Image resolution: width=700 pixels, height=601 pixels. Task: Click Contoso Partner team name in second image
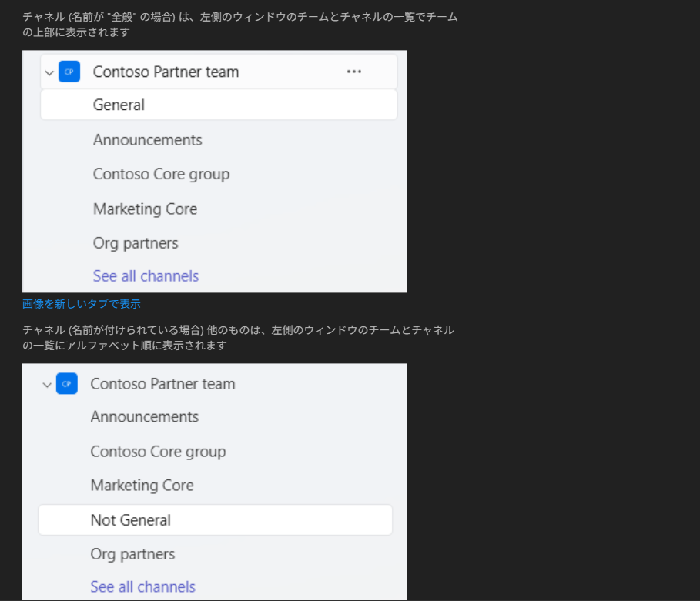coord(163,384)
